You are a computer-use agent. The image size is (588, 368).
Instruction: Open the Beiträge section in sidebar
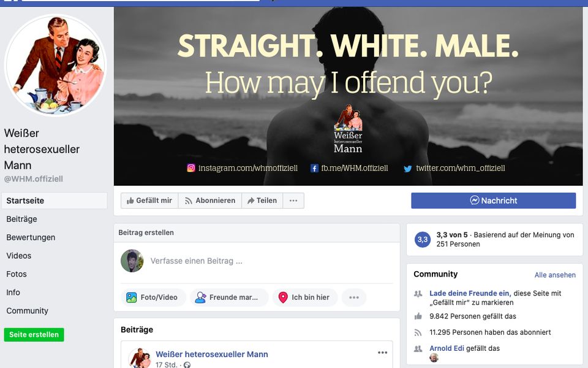coord(22,219)
